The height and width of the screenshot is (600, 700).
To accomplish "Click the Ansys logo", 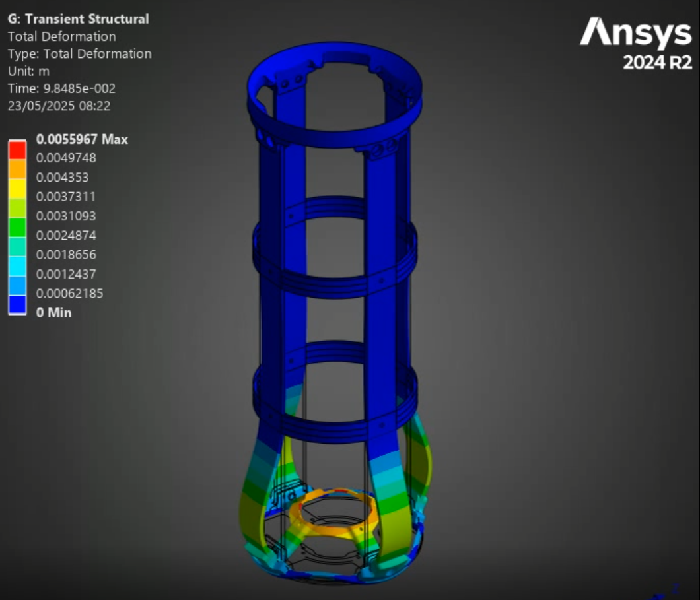I will (x=635, y=33).
